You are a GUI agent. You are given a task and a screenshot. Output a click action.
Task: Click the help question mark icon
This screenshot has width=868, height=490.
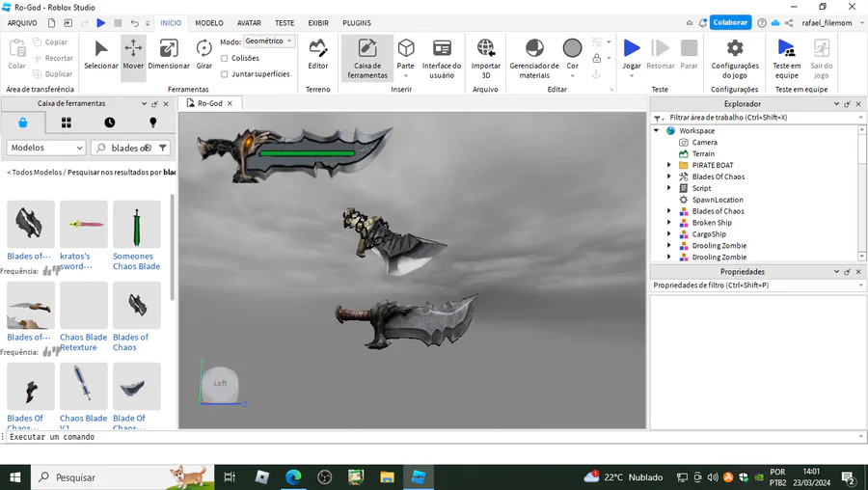762,23
